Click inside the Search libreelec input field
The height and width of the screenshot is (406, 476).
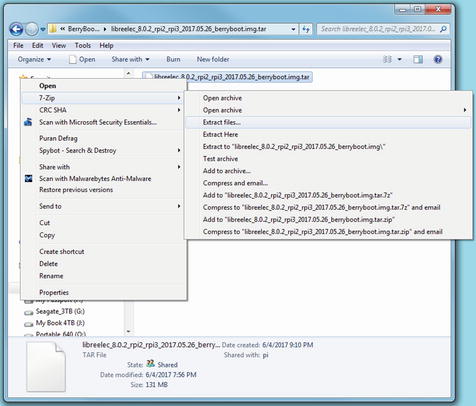[x=378, y=29]
